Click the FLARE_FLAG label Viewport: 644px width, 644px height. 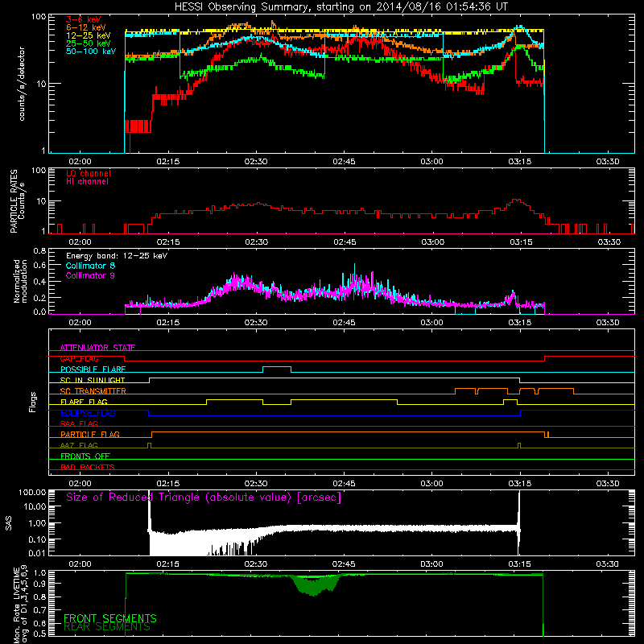click(x=84, y=402)
